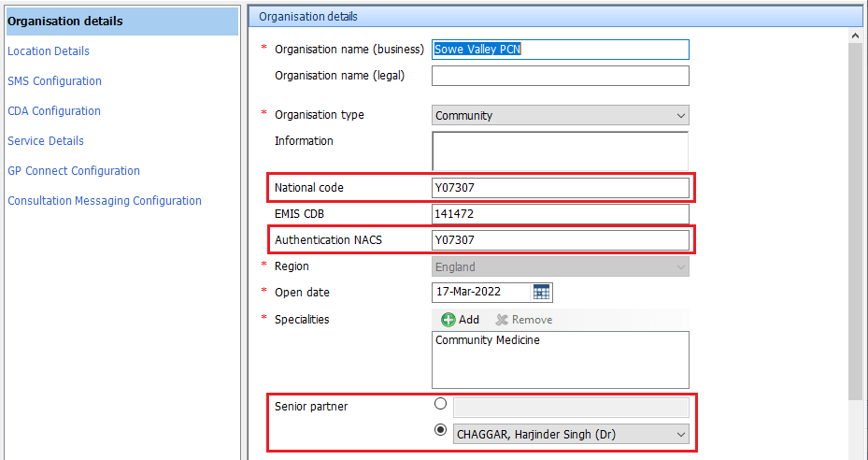868x460 pixels.
Task: Open GP Connect Configuration
Action: pyautogui.click(x=74, y=171)
